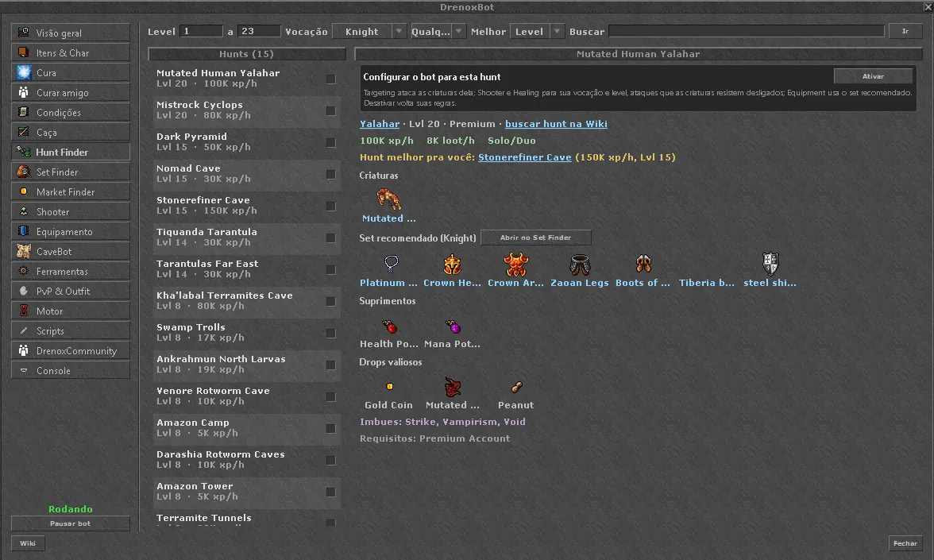
Task: Click the Health Potion supply icon
Action: point(389,326)
